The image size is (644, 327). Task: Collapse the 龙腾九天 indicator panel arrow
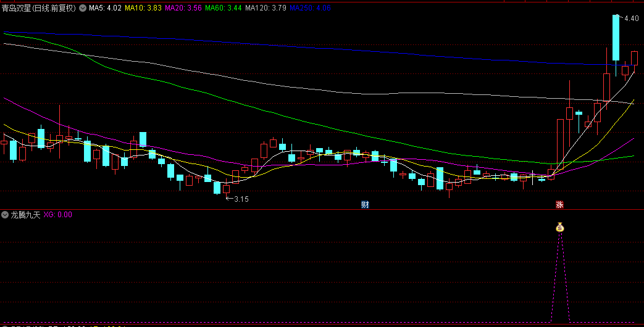coord(5,215)
